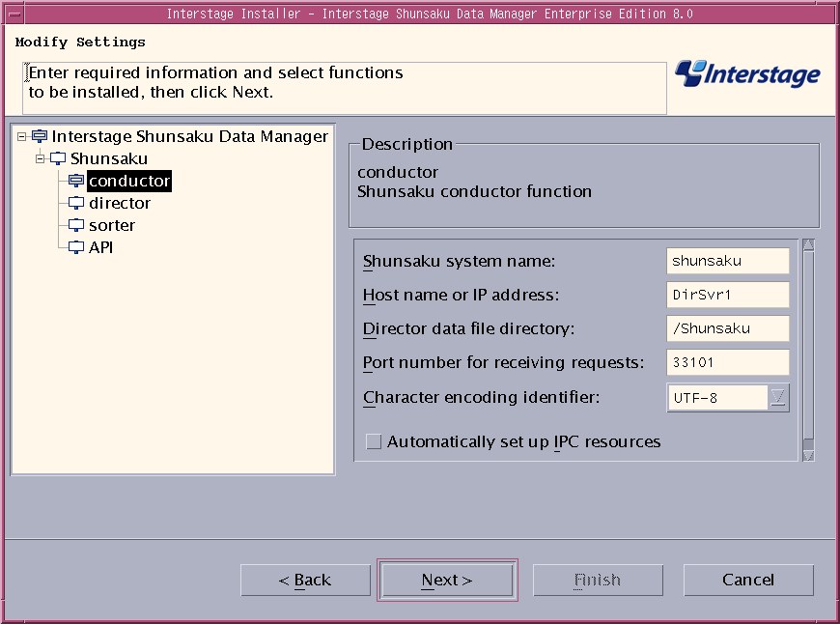Select the director tree item
Image resolution: width=840 pixels, height=624 pixels.
pos(120,203)
